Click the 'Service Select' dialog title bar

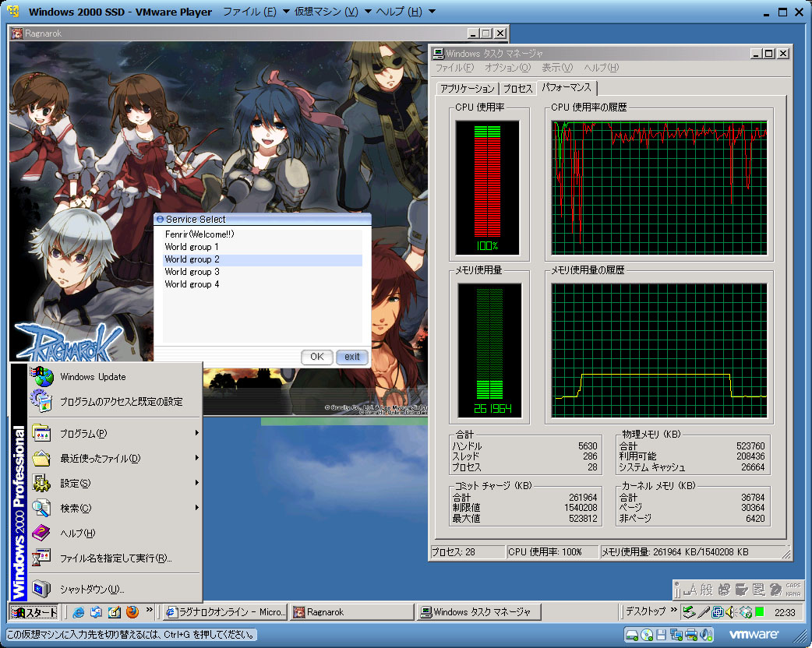[x=263, y=220]
